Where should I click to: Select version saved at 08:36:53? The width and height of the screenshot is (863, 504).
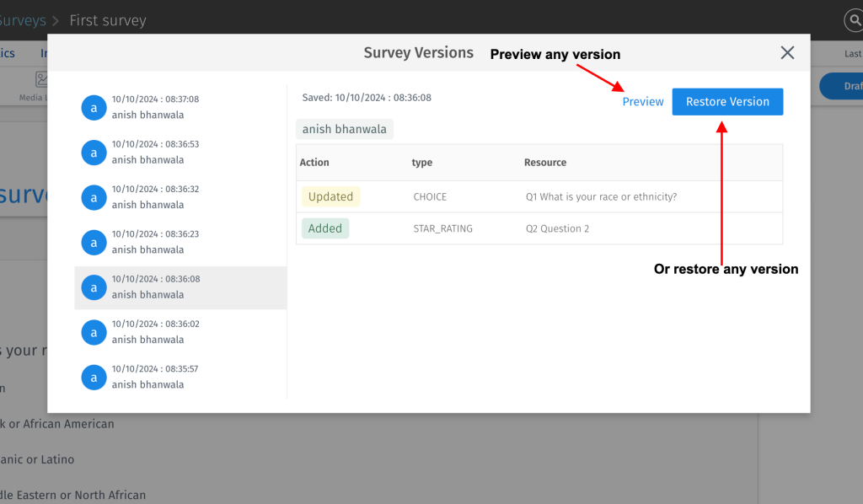tap(180, 153)
